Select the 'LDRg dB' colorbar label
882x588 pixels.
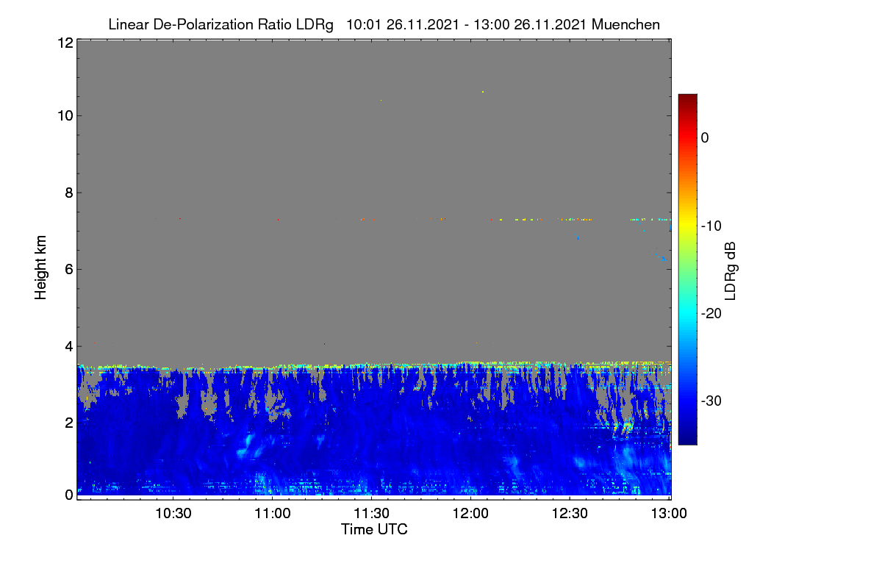coord(731,268)
